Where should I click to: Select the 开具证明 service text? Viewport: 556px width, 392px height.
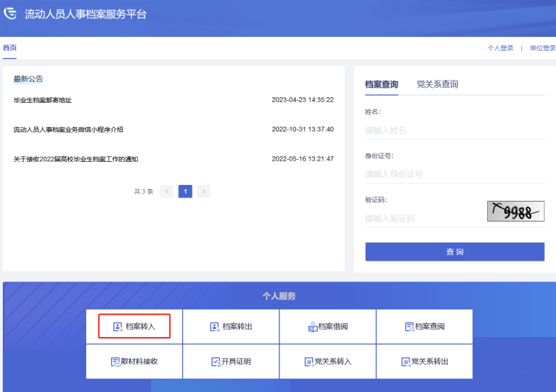pos(236,362)
